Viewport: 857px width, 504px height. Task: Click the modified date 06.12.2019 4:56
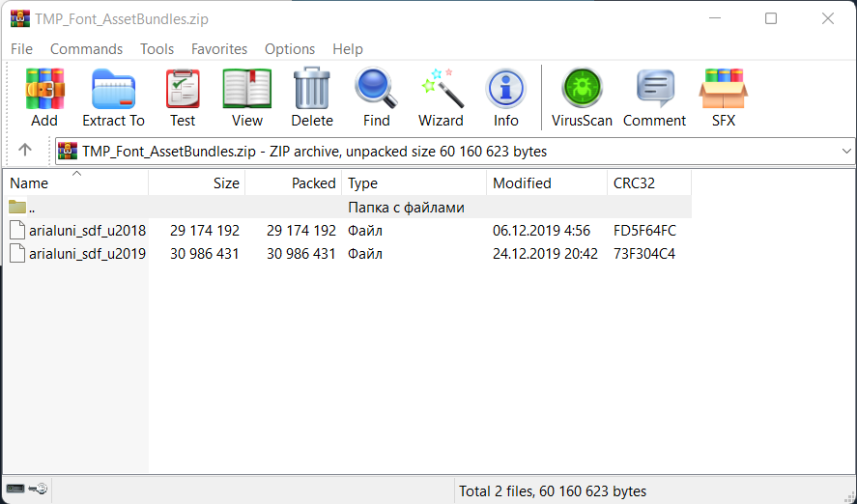[541, 231]
